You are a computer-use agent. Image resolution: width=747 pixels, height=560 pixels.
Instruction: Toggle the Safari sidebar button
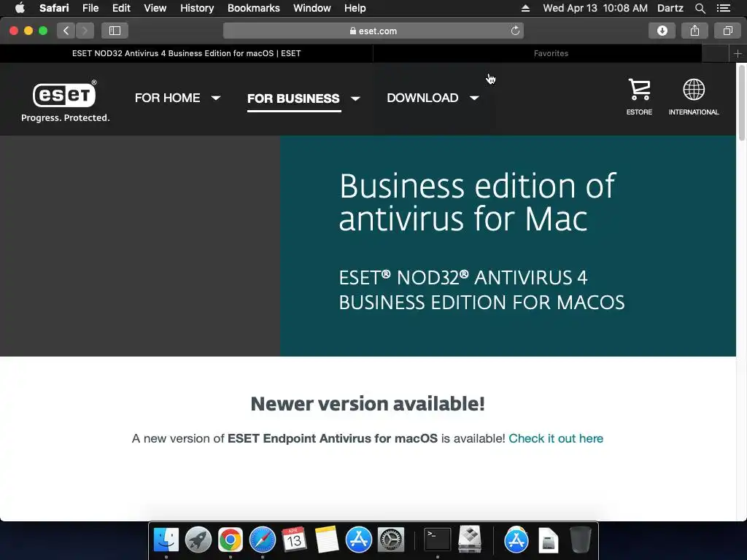click(x=115, y=31)
